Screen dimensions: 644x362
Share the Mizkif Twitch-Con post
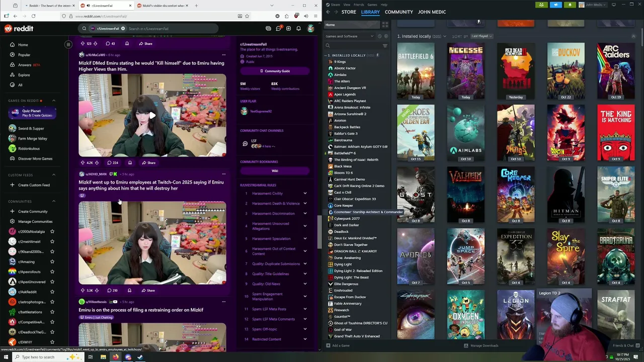(x=148, y=291)
